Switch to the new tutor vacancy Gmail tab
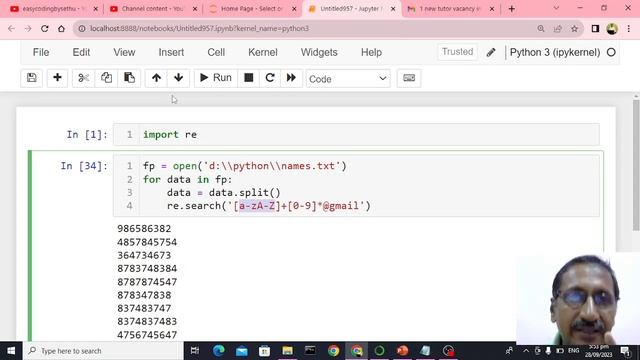The height and width of the screenshot is (360, 640). tap(450, 9)
